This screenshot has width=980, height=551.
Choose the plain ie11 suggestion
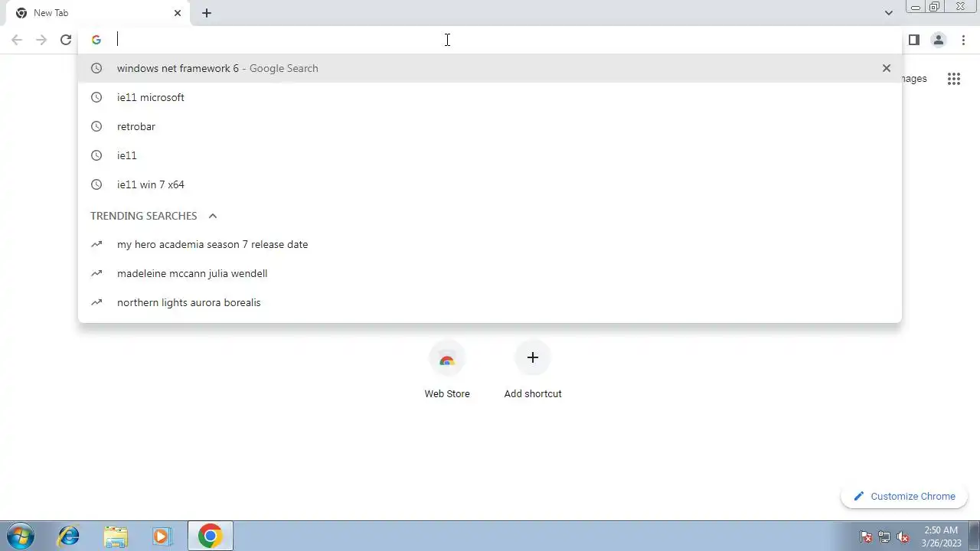coord(490,155)
